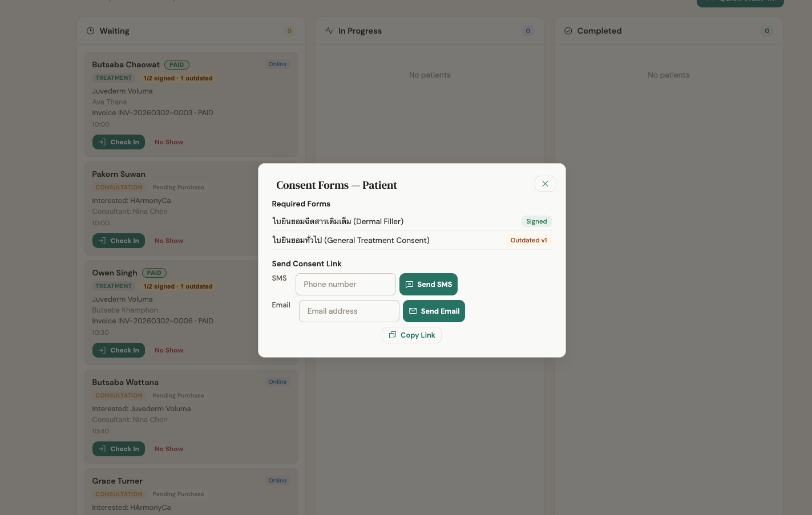Click the activity icon beside In Progress

pos(330,31)
